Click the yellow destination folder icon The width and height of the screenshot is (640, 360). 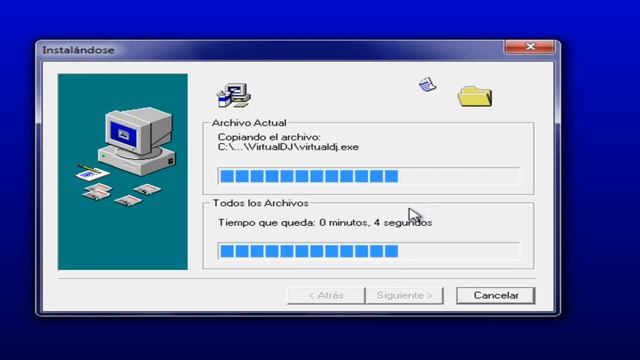(475, 97)
